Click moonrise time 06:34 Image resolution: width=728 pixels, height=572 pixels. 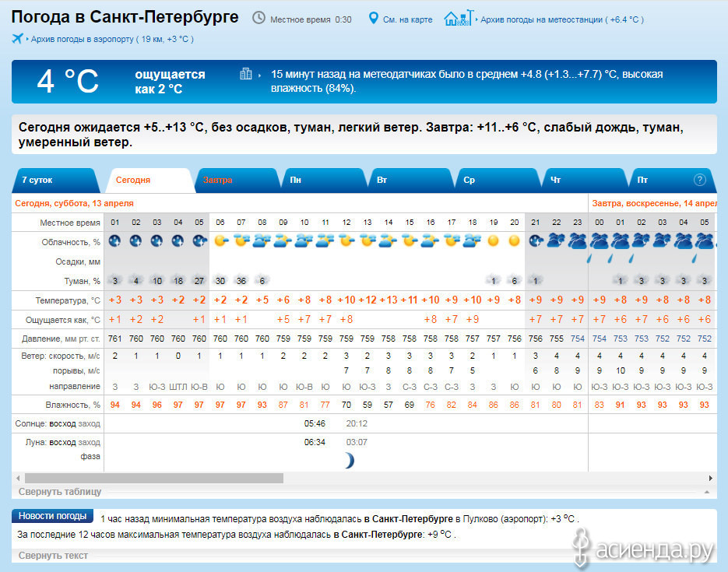[315, 442]
